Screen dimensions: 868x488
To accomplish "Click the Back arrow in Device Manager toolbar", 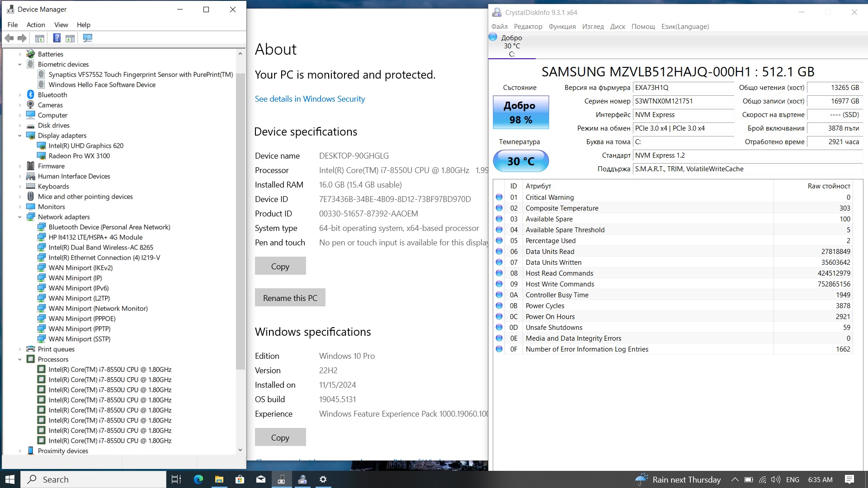I will click(x=9, y=38).
